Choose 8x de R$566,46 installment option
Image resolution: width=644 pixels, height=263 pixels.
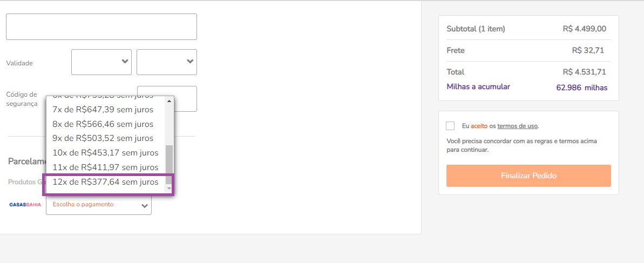(106, 124)
